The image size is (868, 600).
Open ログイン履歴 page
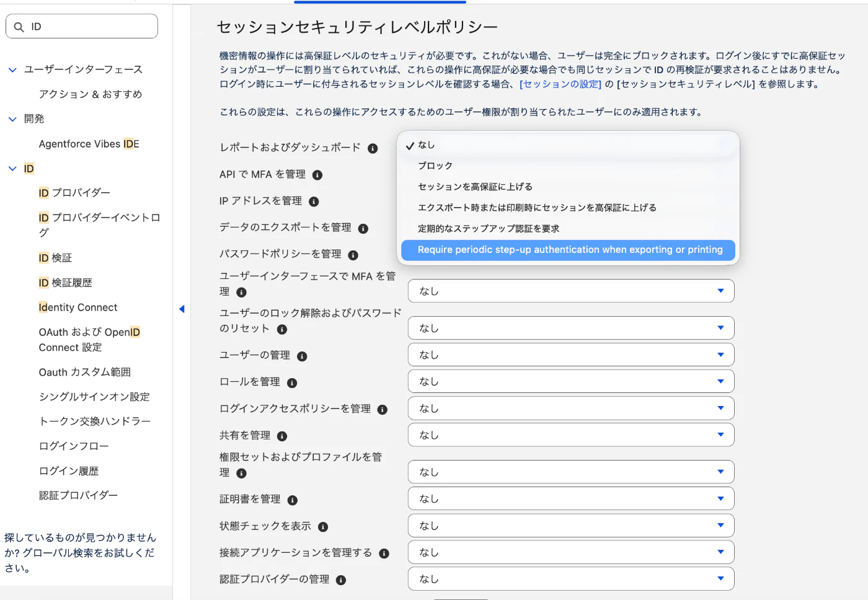click(69, 471)
